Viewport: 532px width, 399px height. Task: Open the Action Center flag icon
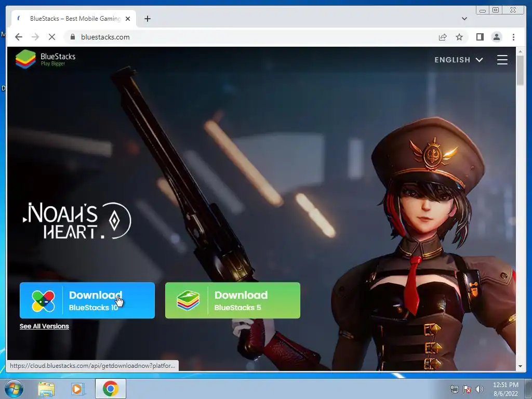tap(467, 389)
